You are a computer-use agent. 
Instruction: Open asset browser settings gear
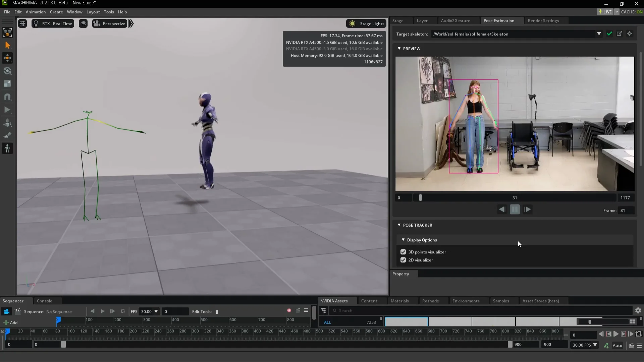[x=638, y=310]
